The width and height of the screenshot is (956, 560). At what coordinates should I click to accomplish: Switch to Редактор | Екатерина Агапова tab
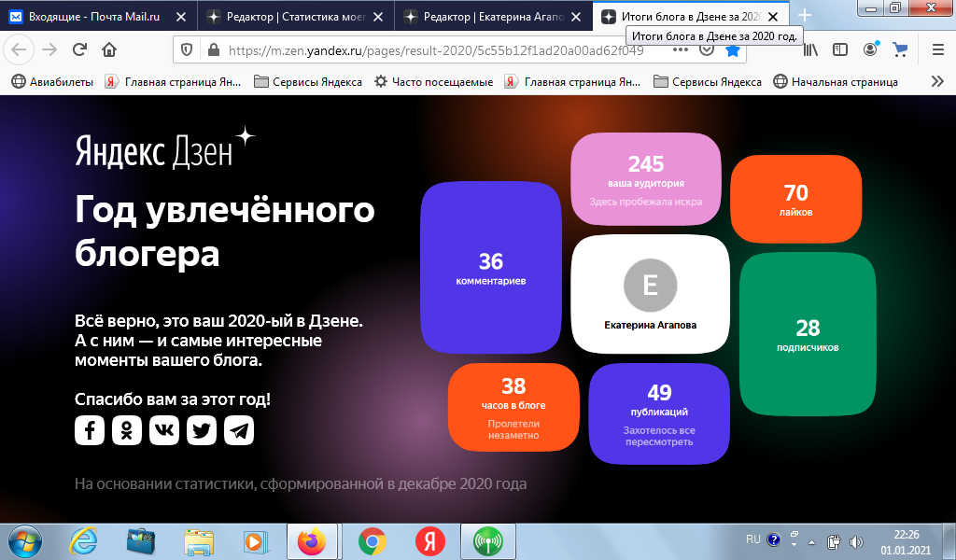click(493, 17)
